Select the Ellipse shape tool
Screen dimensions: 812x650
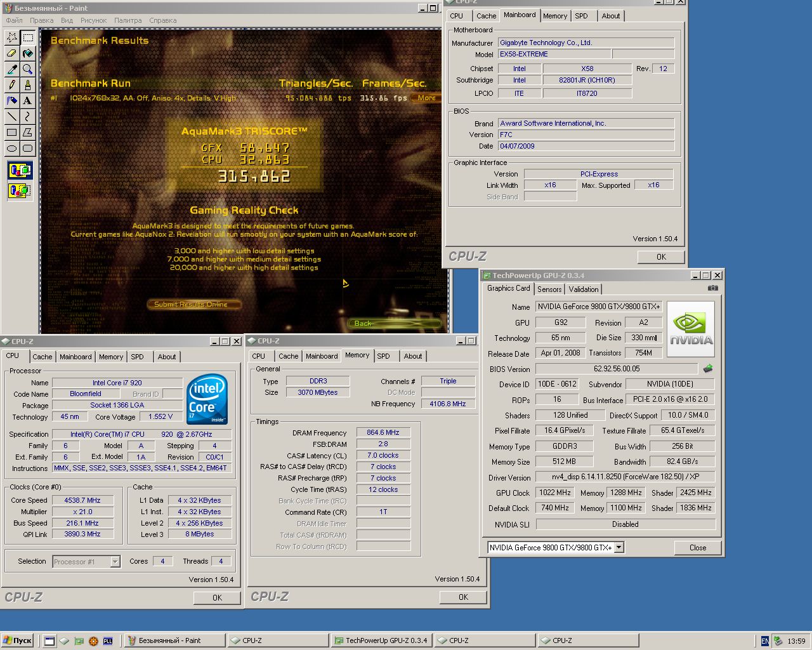tap(11, 149)
